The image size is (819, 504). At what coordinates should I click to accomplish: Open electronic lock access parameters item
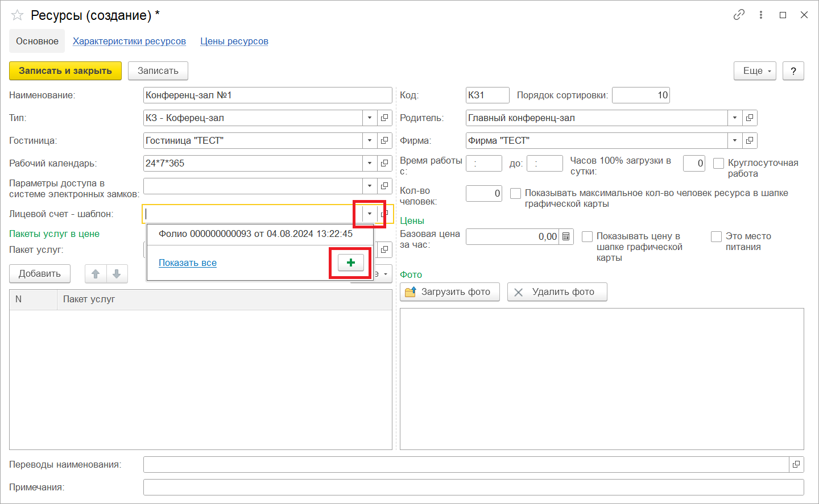tap(384, 186)
